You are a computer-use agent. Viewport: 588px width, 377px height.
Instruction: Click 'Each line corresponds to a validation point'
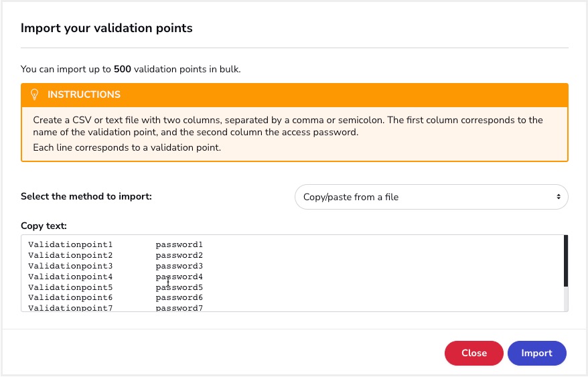[x=127, y=147]
